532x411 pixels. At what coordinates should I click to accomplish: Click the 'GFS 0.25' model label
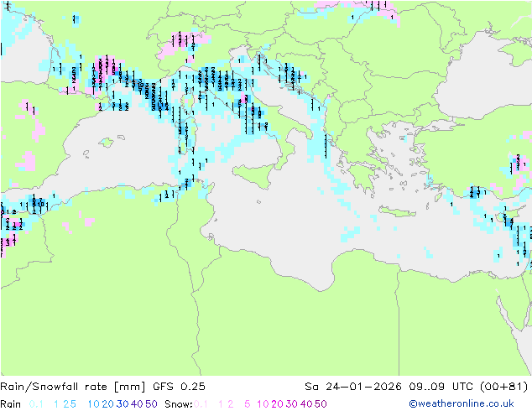(179, 387)
